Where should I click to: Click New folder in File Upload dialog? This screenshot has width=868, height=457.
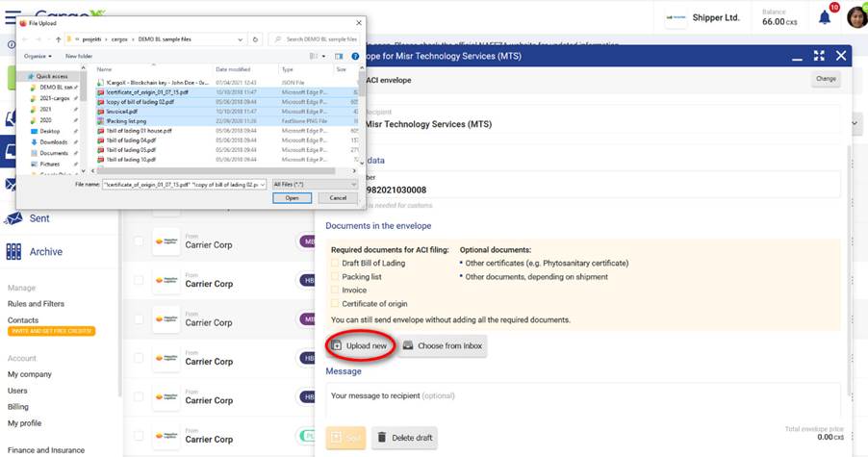pyautogui.click(x=79, y=56)
